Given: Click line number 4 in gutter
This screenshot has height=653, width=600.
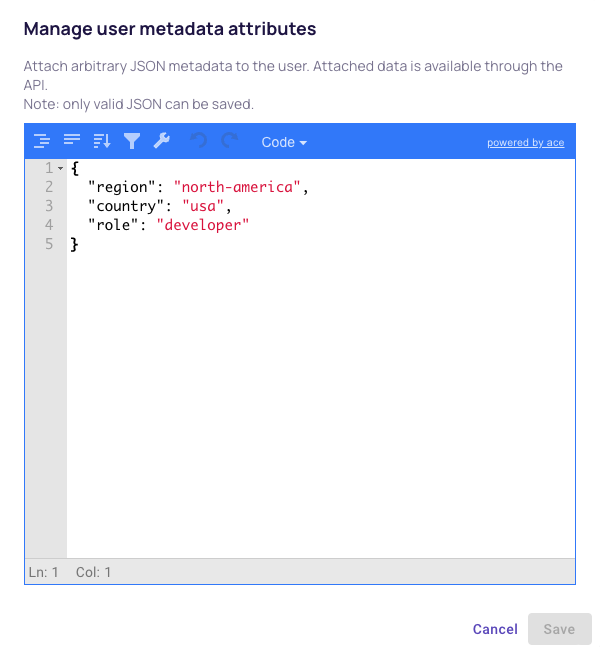Looking at the screenshot, I should point(49,225).
